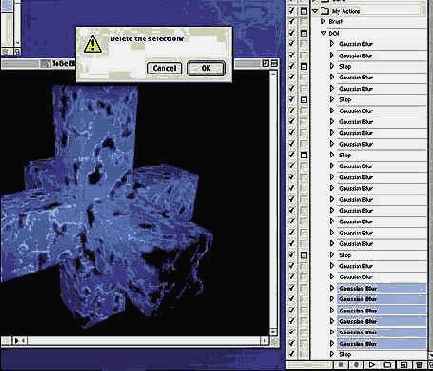This screenshot has height=371, width=433.
Task: Click the trash icon to delete action
Action: 419,365
